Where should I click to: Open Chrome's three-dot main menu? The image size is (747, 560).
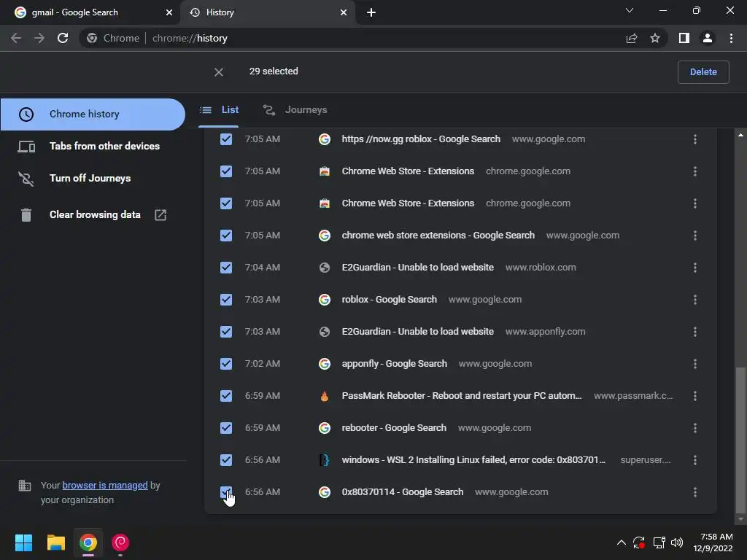tap(731, 38)
